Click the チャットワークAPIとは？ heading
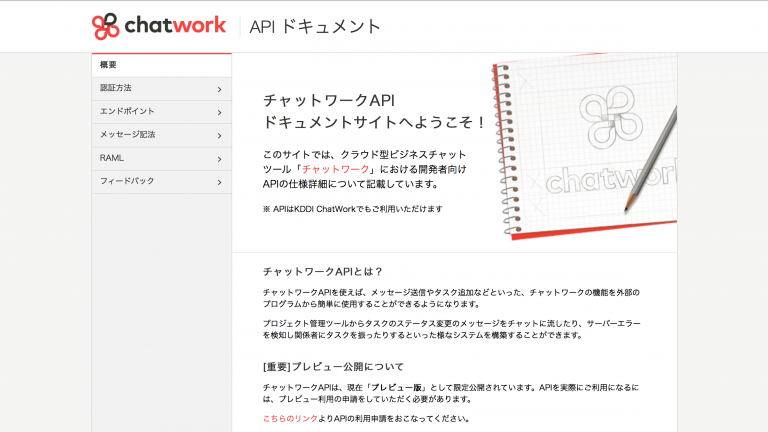The image size is (768, 432). coord(323,272)
